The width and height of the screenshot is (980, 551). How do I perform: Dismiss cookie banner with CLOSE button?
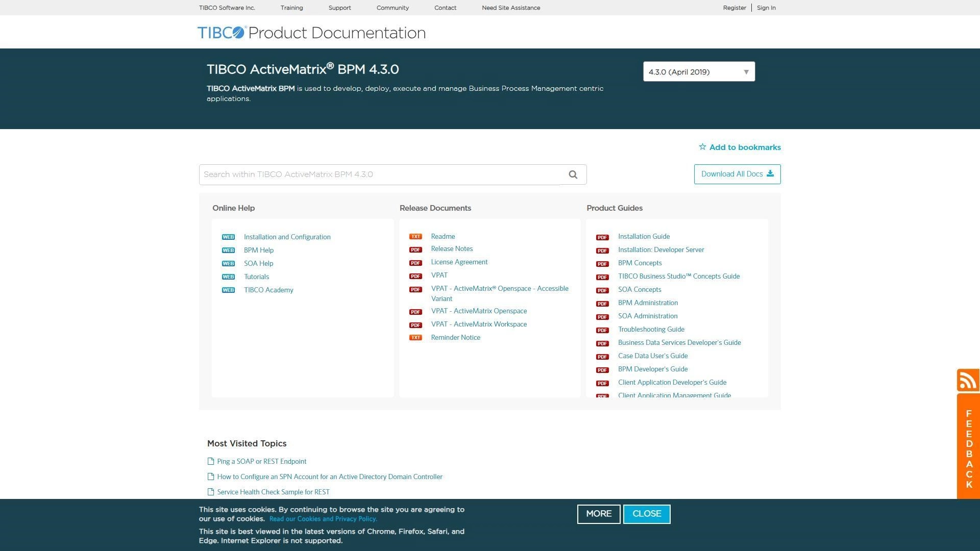[647, 514]
